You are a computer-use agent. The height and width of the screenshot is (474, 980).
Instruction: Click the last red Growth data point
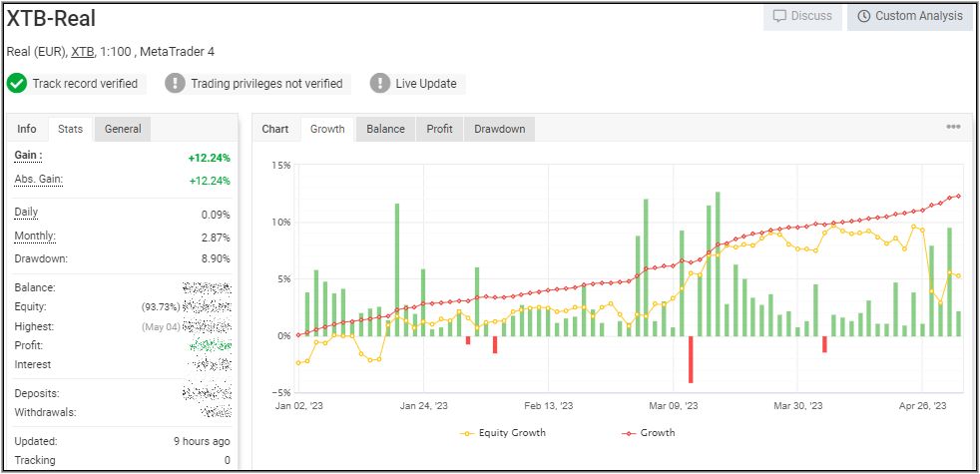click(x=959, y=196)
